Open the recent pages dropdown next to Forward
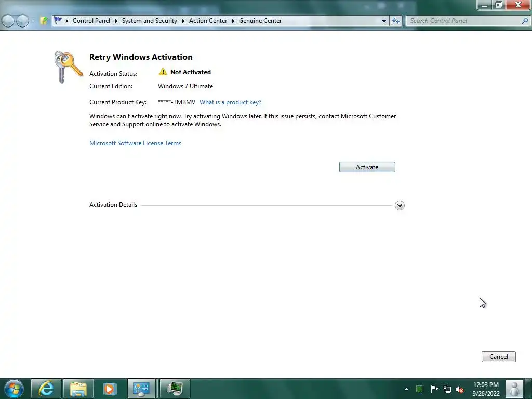This screenshot has width=532, height=399. (x=33, y=21)
